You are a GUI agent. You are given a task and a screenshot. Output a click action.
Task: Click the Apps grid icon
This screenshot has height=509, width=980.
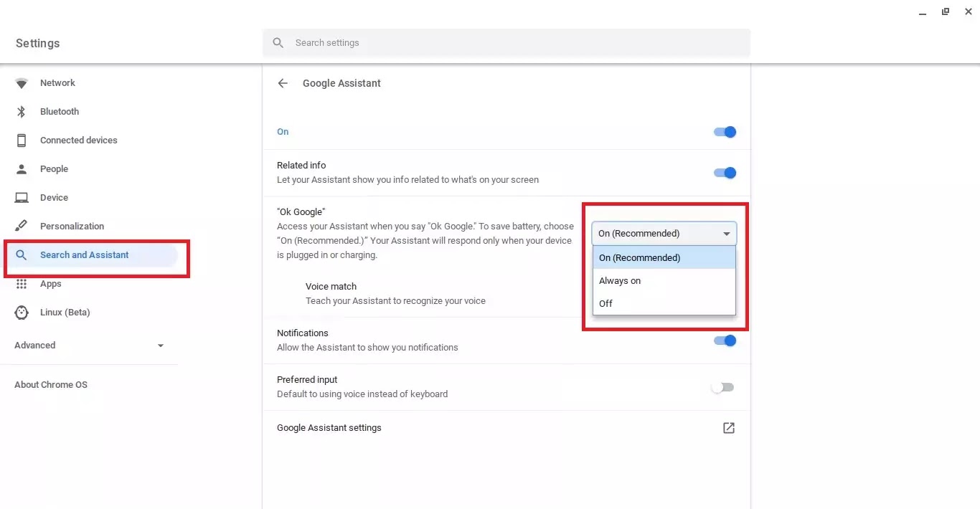[22, 284]
